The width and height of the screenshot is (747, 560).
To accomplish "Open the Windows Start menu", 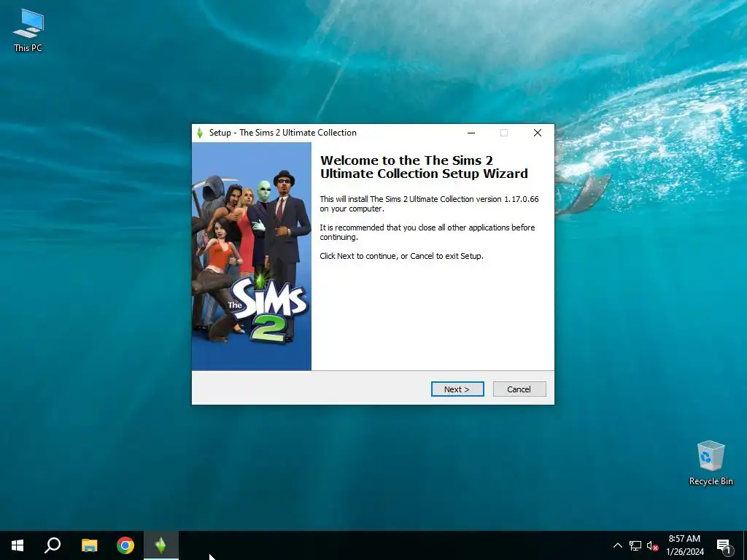I will tap(18, 545).
